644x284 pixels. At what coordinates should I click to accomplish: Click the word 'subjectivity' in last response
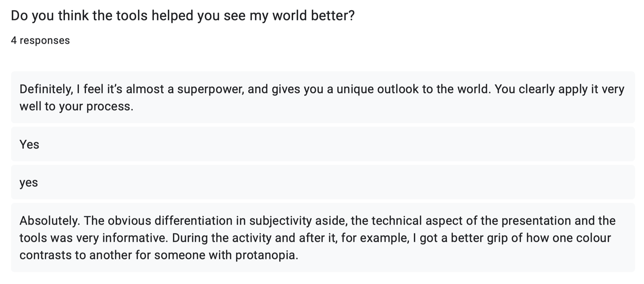280,221
